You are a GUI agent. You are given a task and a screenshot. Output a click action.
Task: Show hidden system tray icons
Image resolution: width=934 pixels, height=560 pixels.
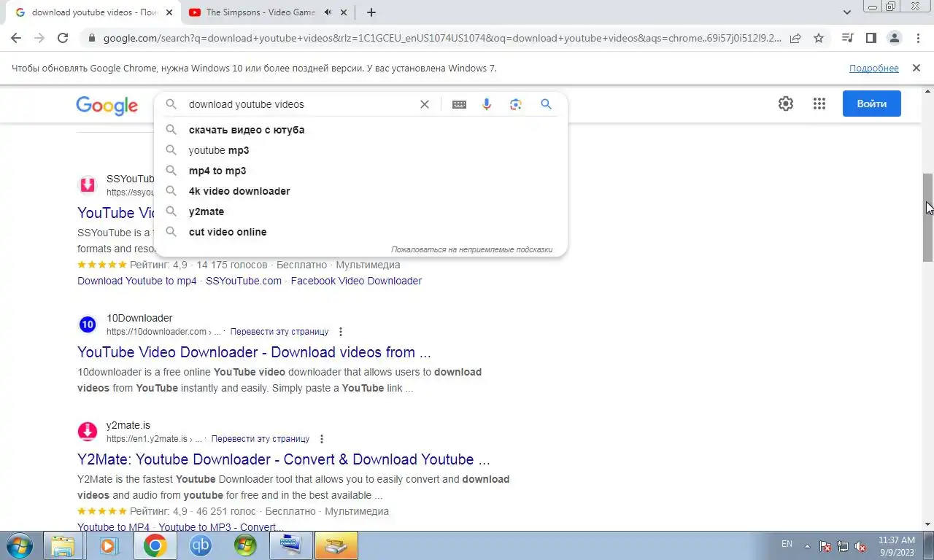[x=807, y=545]
